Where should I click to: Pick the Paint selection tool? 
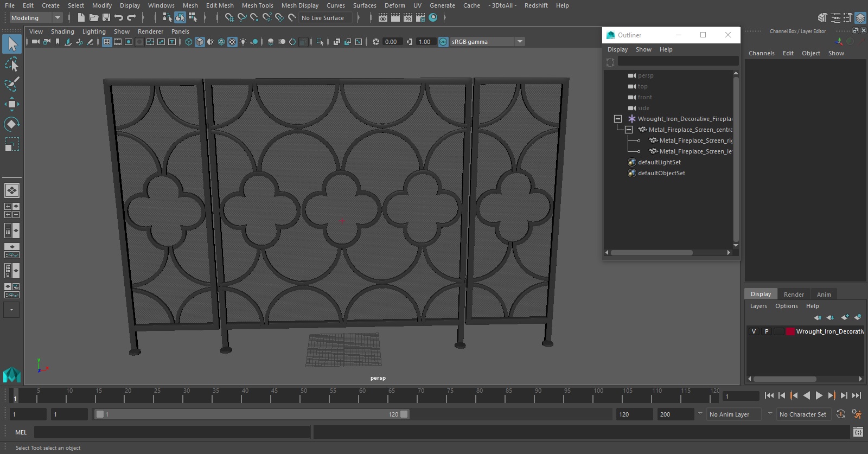pos(12,84)
